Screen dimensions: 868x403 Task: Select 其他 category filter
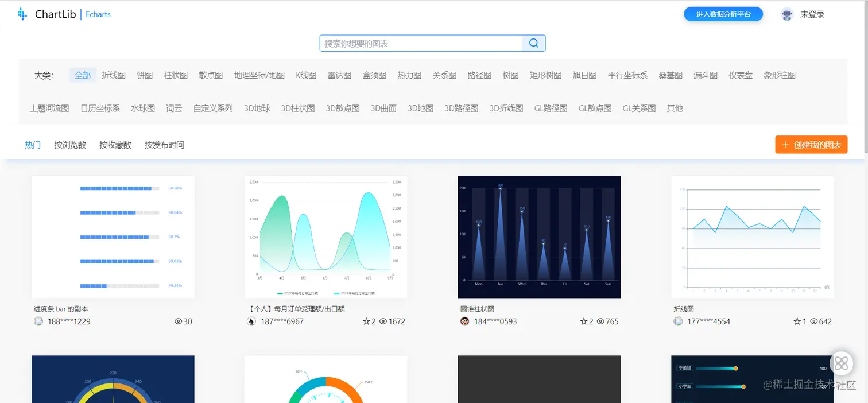pos(675,108)
